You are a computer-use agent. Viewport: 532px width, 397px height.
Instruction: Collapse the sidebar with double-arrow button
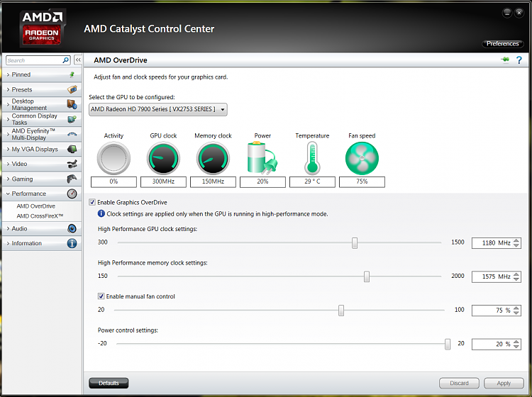[x=78, y=60]
